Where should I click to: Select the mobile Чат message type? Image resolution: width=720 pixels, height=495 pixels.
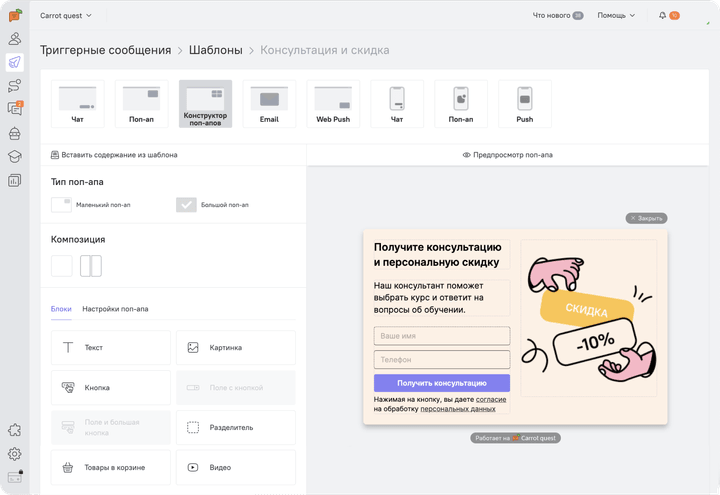point(397,104)
